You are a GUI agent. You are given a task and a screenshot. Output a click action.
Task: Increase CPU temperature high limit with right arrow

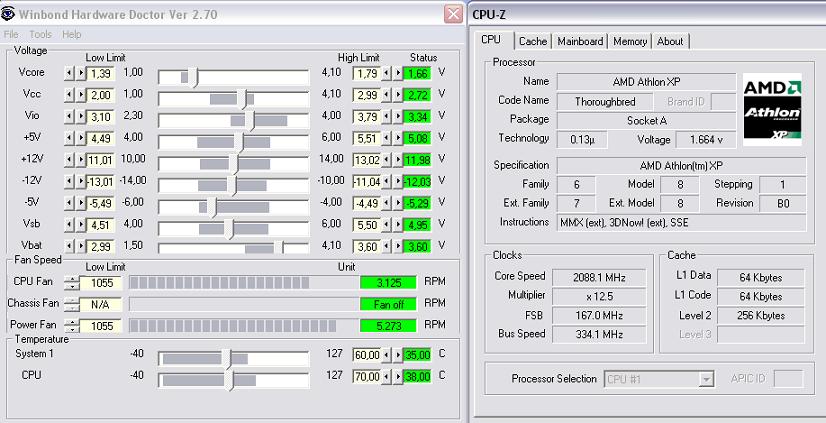click(x=398, y=377)
